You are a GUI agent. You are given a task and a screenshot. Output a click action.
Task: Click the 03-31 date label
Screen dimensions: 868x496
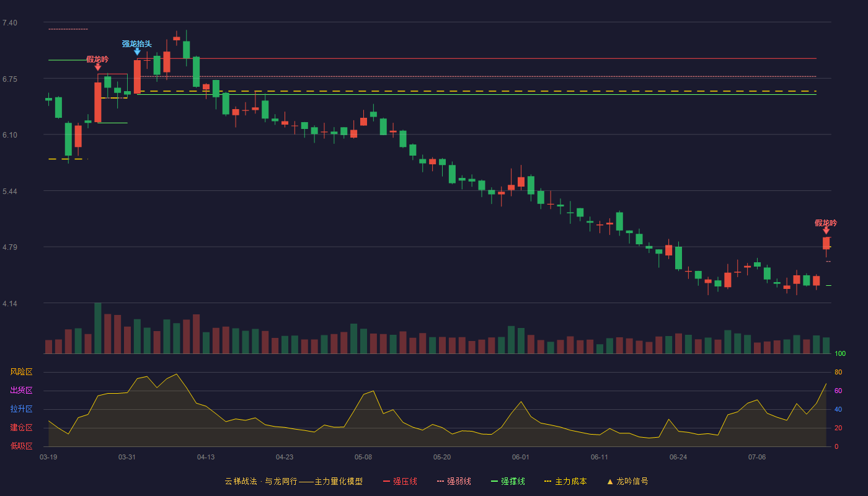[127, 457]
